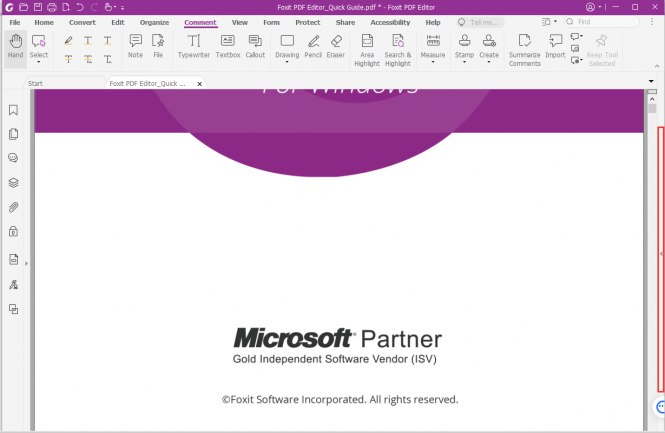Select the Callout tool
665x433 pixels.
[x=255, y=47]
